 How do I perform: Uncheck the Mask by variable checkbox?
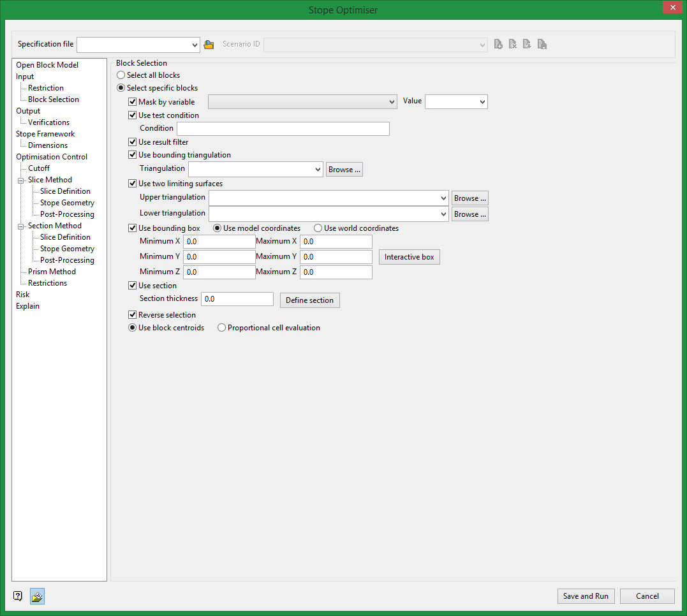pos(133,102)
